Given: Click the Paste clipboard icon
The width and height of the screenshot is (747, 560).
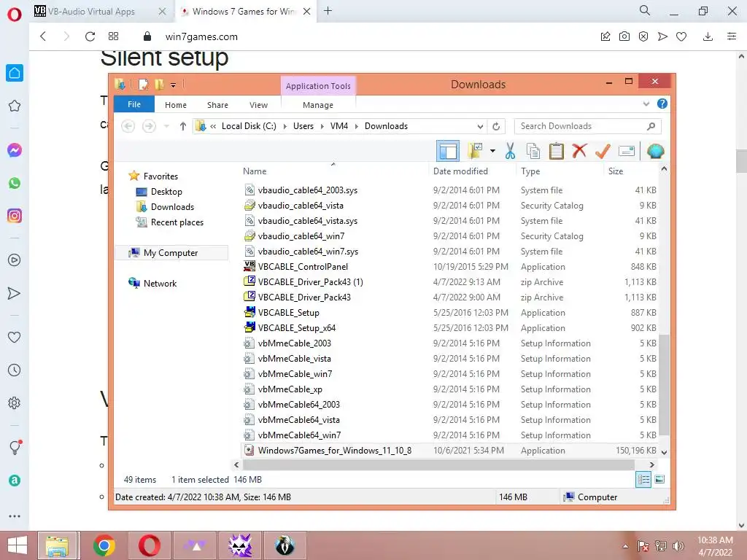Looking at the screenshot, I should (556, 151).
